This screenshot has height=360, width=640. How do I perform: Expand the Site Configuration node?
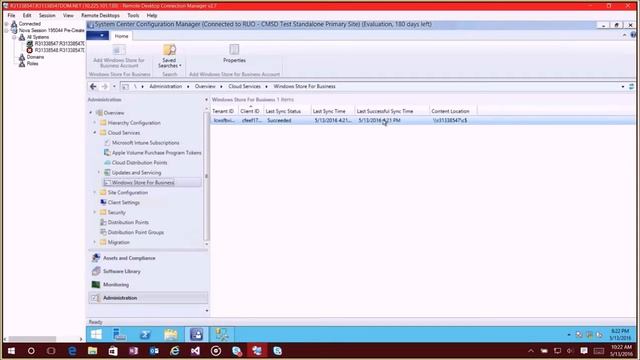pyautogui.click(x=95, y=192)
